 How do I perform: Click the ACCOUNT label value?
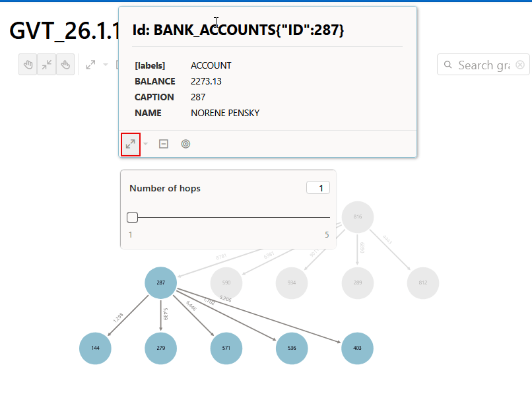coord(211,65)
